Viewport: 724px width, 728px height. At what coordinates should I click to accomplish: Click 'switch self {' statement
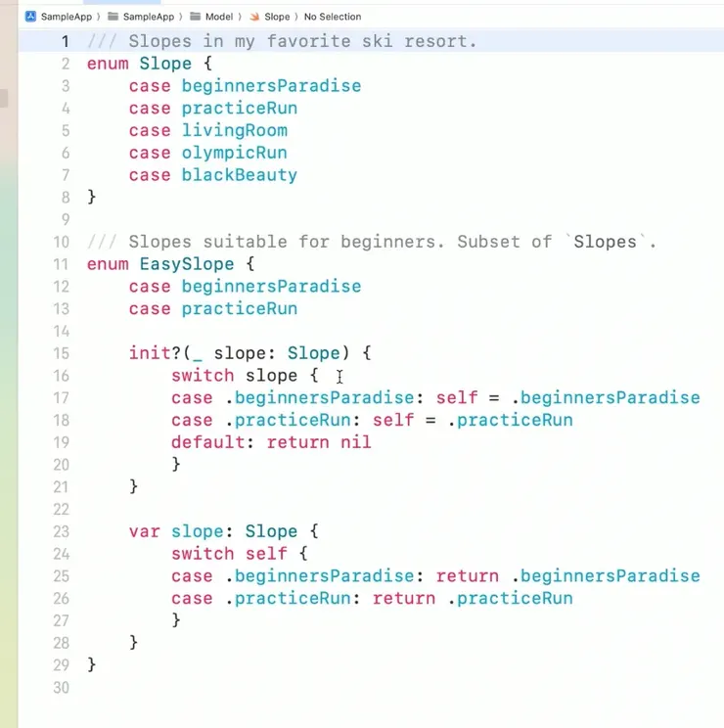tap(240, 554)
